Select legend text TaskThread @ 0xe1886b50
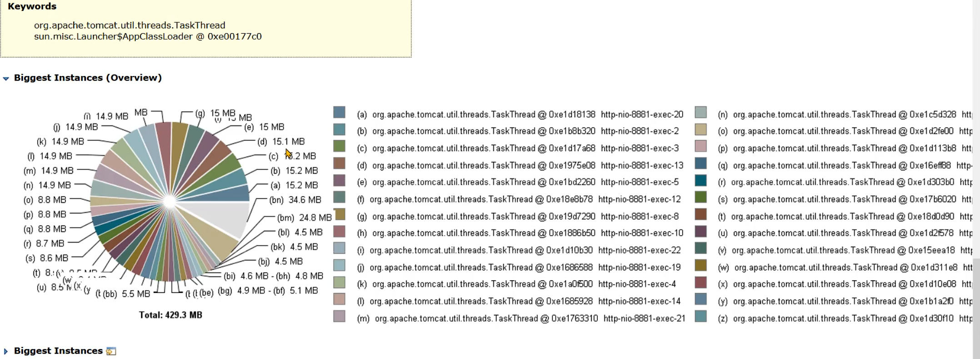The height and width of the screenshot is (359, 980). (543, 233)
